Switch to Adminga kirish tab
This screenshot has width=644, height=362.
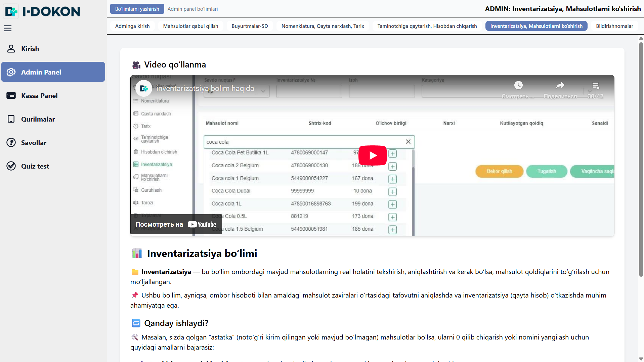(132, 26)
